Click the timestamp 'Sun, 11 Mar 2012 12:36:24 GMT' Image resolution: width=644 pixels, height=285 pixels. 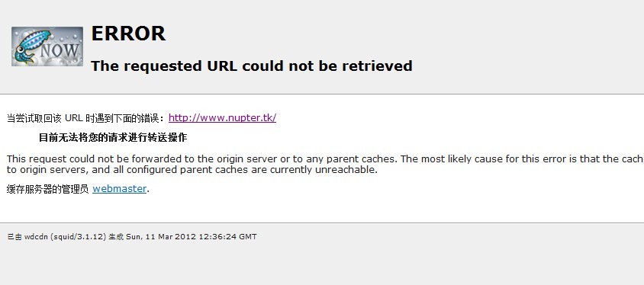(192, 237)
